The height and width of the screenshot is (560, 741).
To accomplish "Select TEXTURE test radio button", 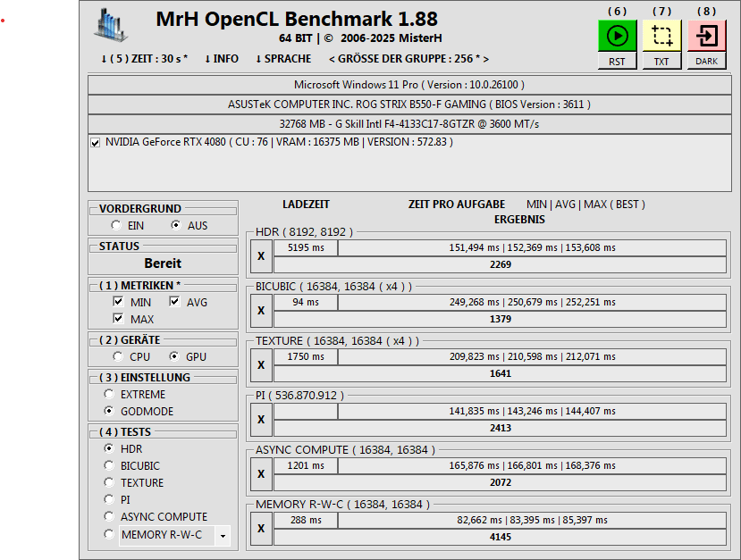I will click(x=109, y=482).
